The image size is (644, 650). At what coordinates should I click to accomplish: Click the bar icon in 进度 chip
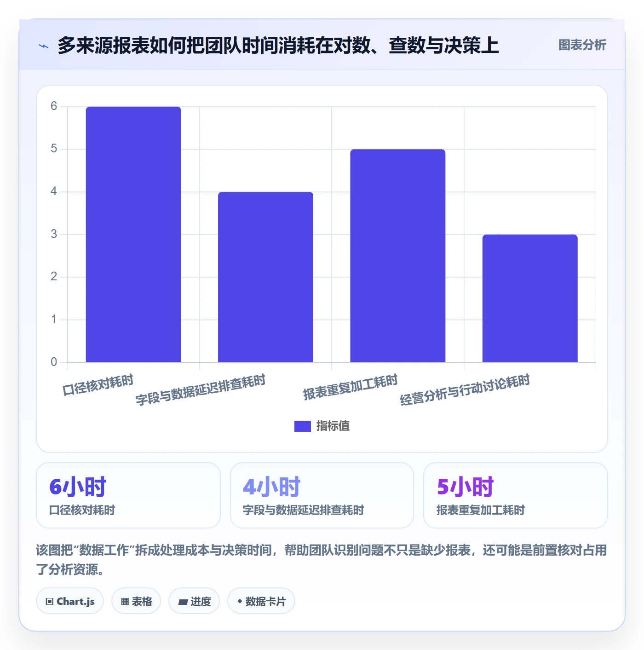tap(183, 602)
